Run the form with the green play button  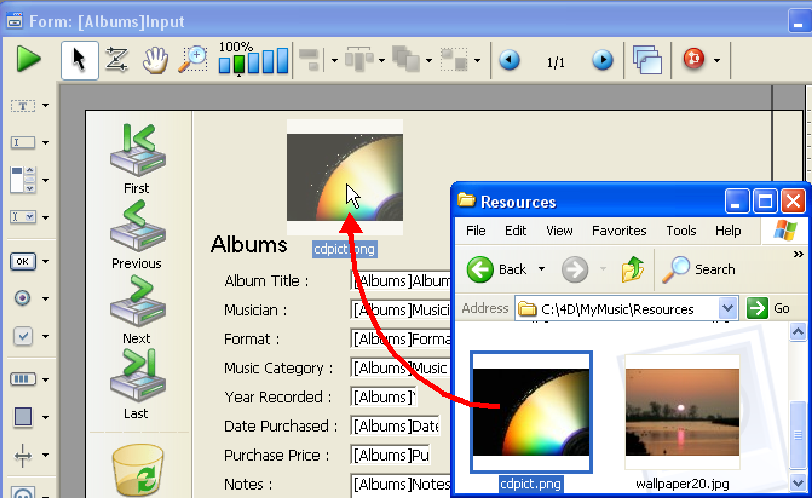click(27, 59)
